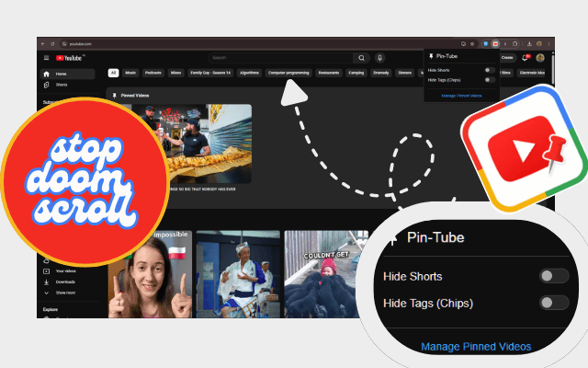Toggle Hide Shorts switch in the magnified callout
Image resolution: width=588 pixels, height=368 pixels.
pos(554,276)
